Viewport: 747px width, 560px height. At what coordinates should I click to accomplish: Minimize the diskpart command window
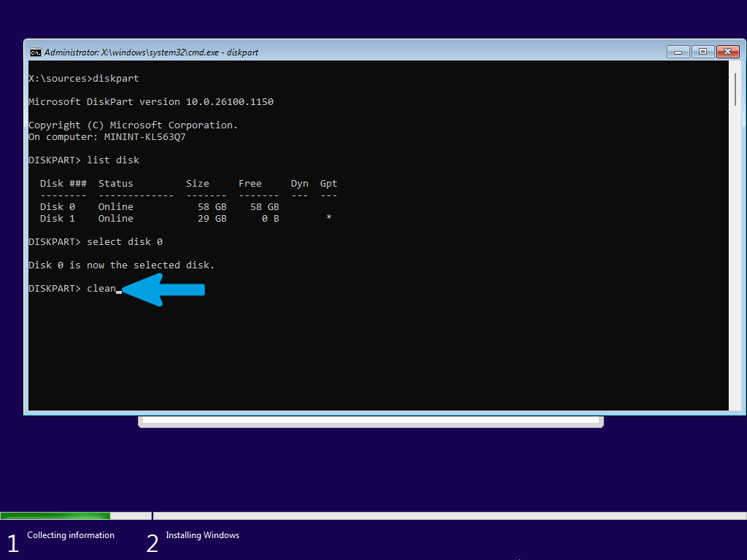[678, 52]
